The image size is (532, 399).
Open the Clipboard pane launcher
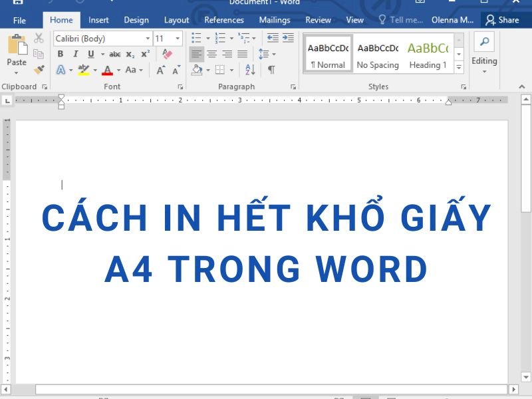pos(45,87)
